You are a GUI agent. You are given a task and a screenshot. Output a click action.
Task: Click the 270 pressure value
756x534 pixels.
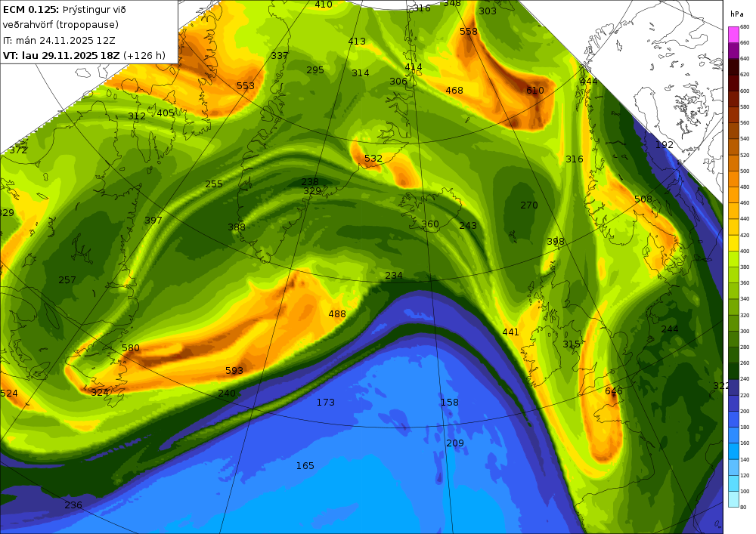point(529,205)
